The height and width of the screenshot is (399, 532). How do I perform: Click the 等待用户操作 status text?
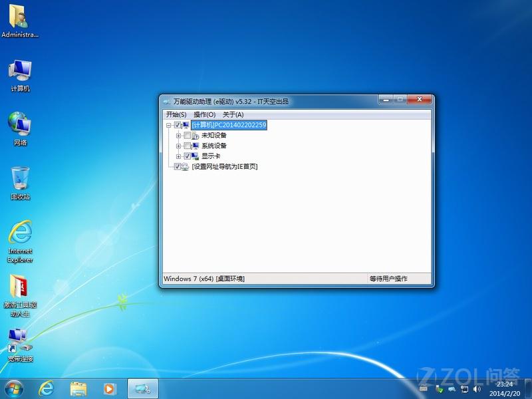388,279
